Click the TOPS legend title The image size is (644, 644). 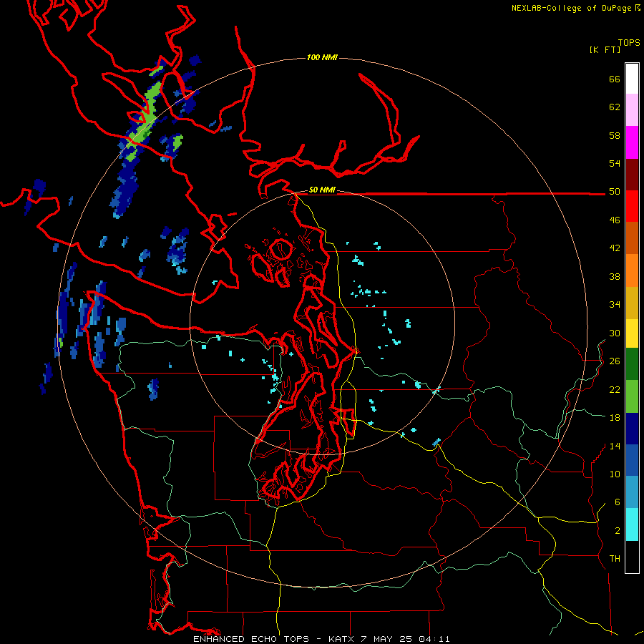(629, 43)
